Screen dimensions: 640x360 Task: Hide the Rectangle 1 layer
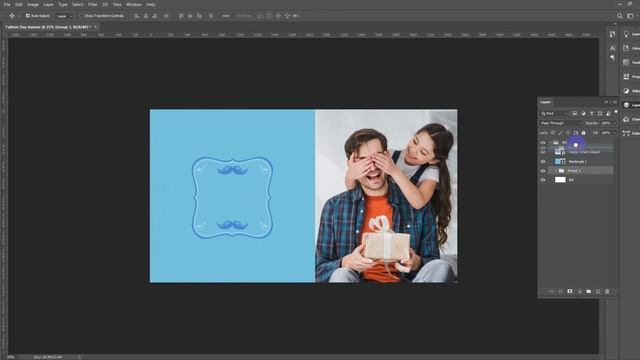[x=543, y=162]
